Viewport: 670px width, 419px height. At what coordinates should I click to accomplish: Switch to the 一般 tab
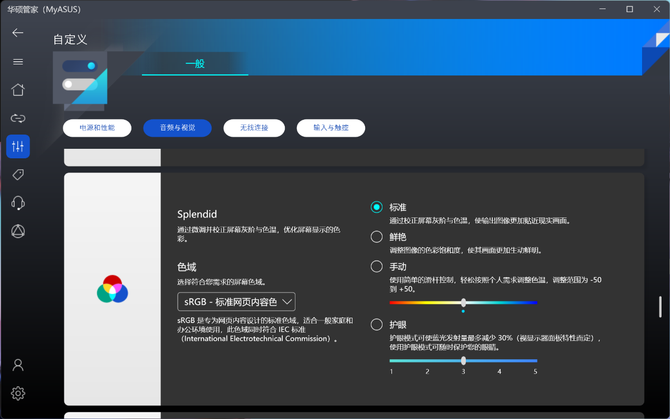tap(195, 64)
